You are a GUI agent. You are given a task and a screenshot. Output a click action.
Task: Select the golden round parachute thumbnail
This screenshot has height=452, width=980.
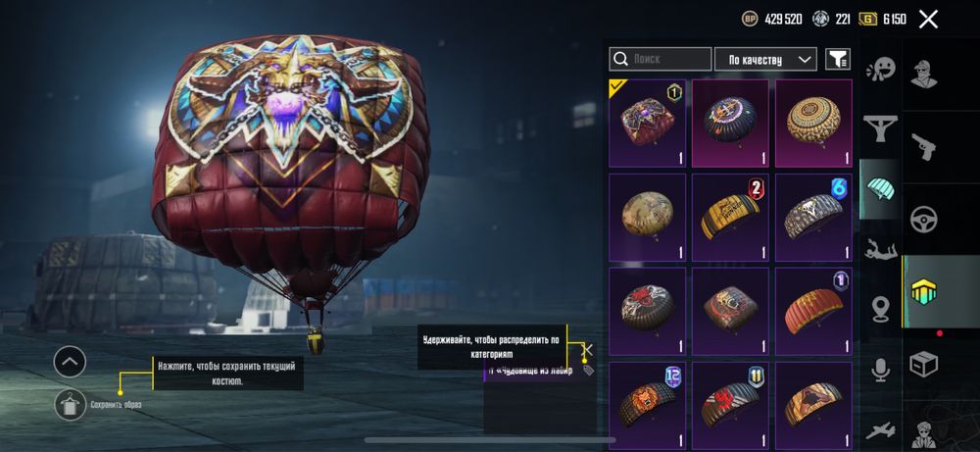point(813,124)
